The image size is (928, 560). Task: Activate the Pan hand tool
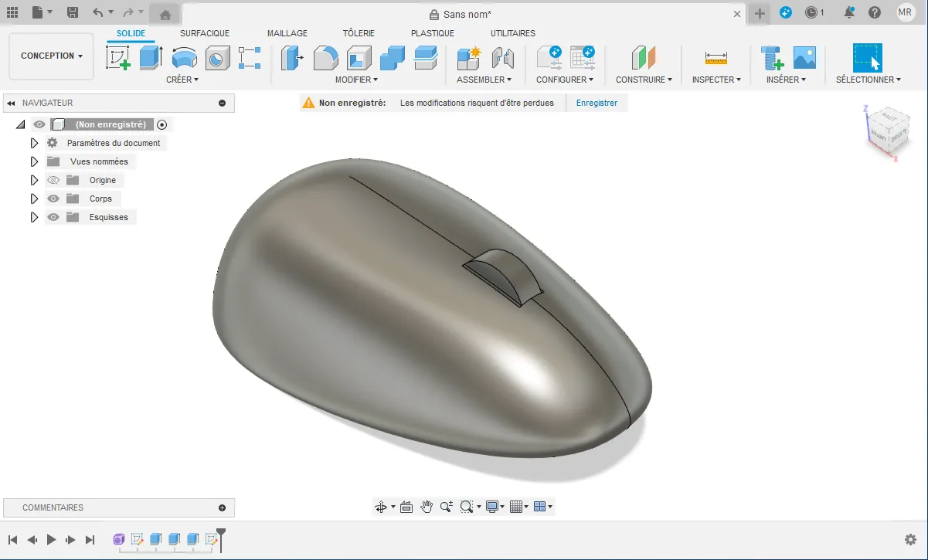[x=427, y=507]
